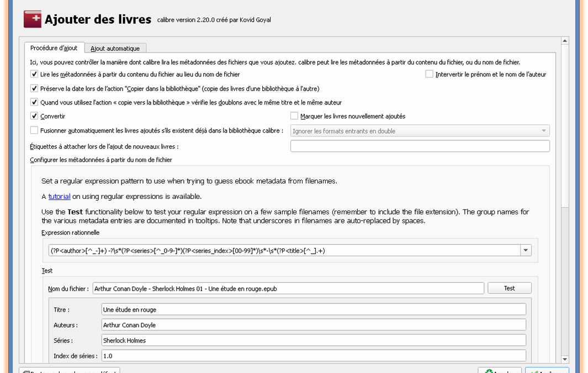Screen dimensions: 588x373
Task: Open the Ignorer les formats entrants en double dropdown
Action: [420, 130]
